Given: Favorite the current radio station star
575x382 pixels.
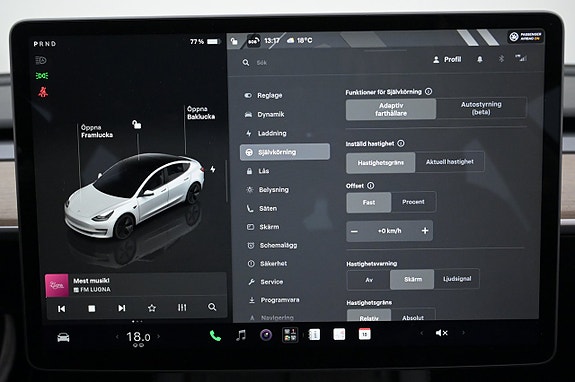Looking at the screenshot, I should click(152, 308).
